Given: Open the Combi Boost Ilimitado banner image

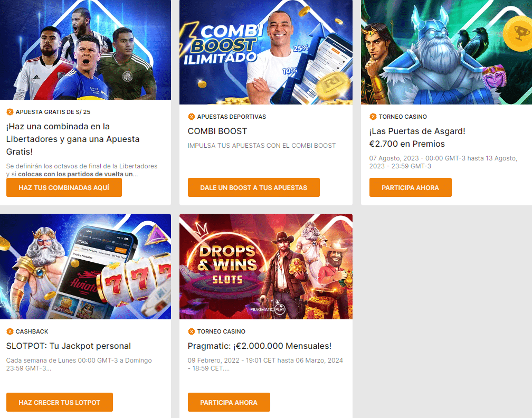Looking at the screenshot, I should [266, 52].
